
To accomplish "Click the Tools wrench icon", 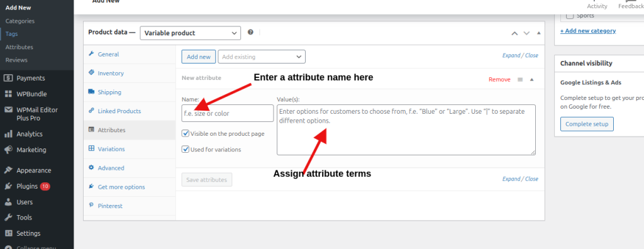I will pos(8,218).
